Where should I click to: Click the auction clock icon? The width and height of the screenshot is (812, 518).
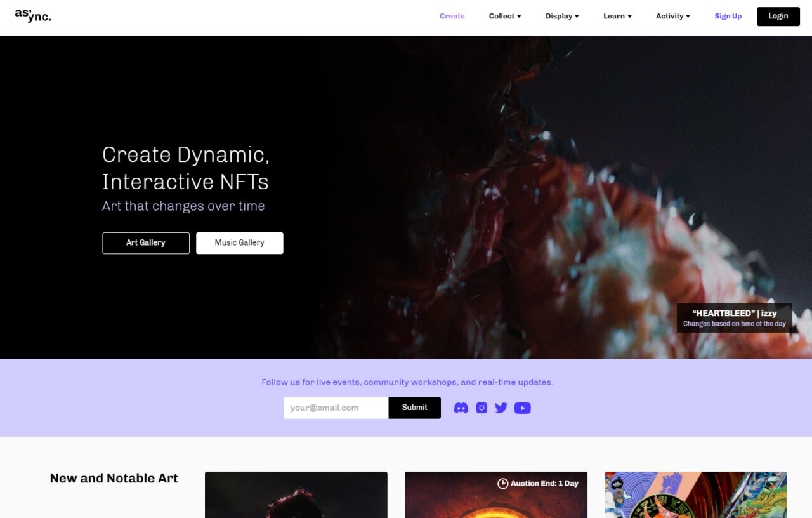502,484
